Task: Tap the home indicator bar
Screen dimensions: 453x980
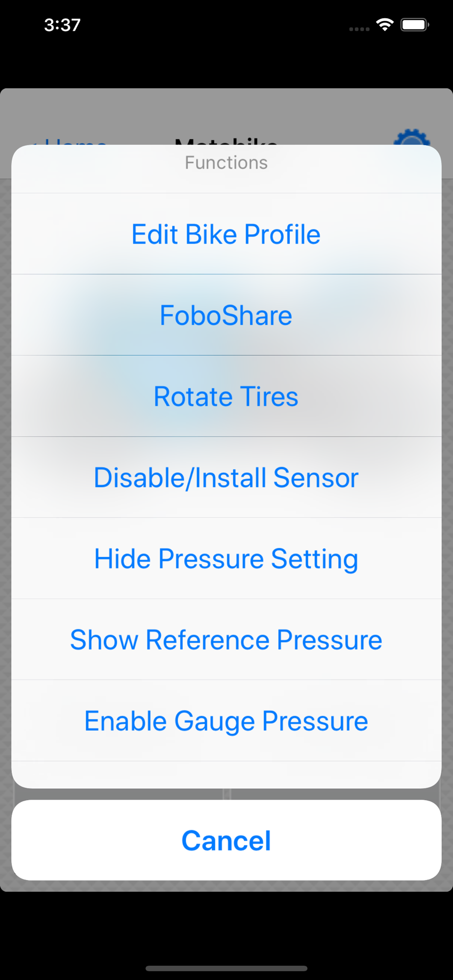Action: coord(226,968)
